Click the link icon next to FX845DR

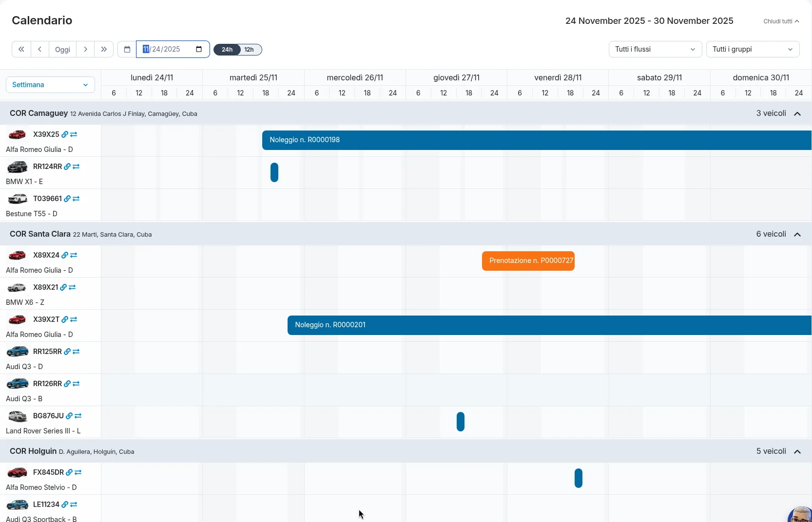[69, 472]
